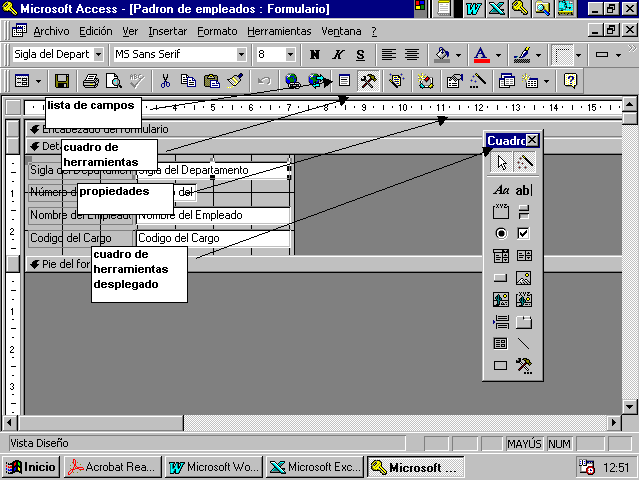Open the Ver menu
639x480 pixels.
pos(130,31)
